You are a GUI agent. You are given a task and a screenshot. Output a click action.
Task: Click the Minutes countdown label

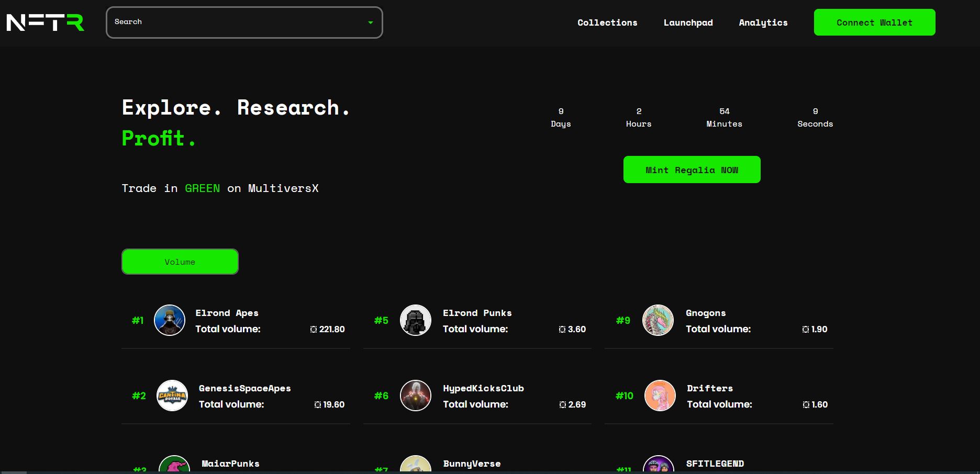coord(725,124)
